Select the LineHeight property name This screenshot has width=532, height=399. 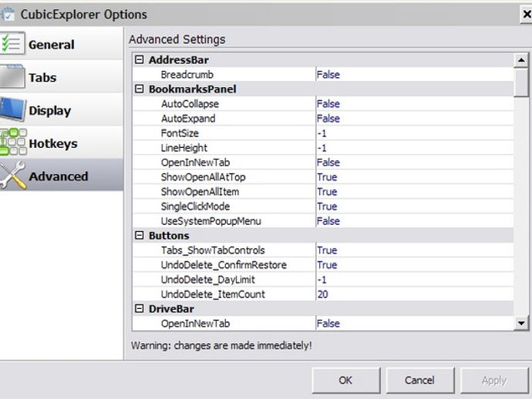coord(184,148)
